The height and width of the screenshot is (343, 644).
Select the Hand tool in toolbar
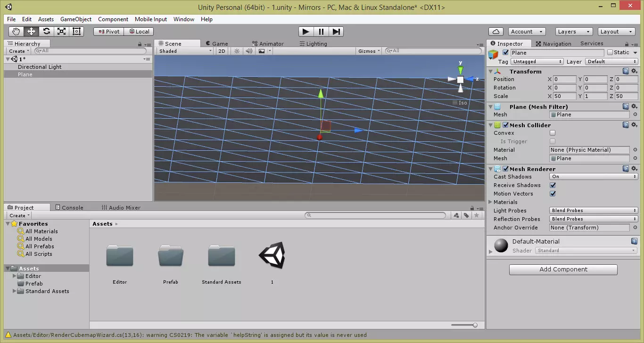pyautogui.click(x=16, y=32)
